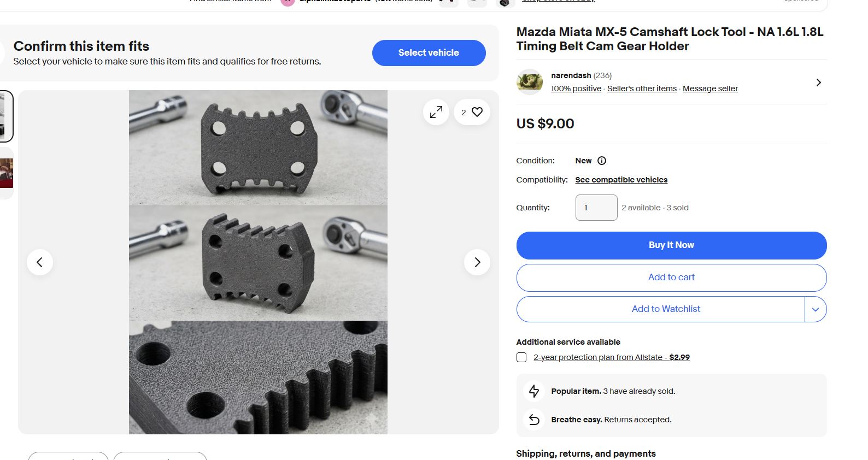Add item to favorites with heart icon
The height and width of the screenshot is (460, 868).
[x=472, y=112]
